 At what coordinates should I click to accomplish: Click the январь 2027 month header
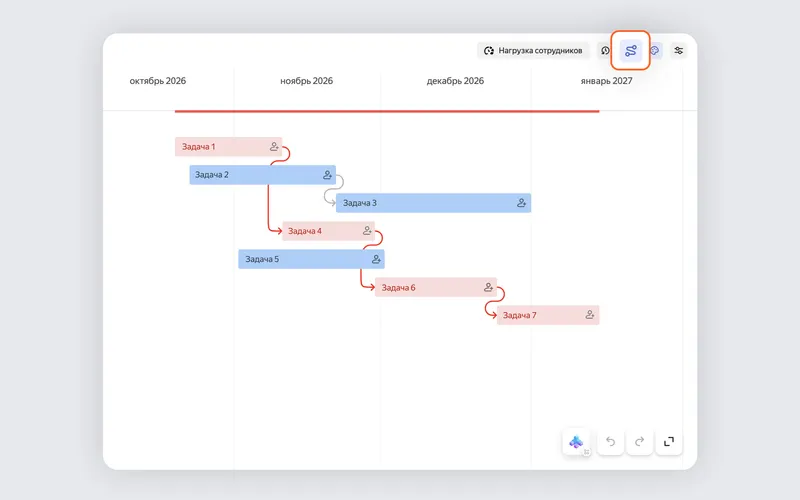point(606,81)
